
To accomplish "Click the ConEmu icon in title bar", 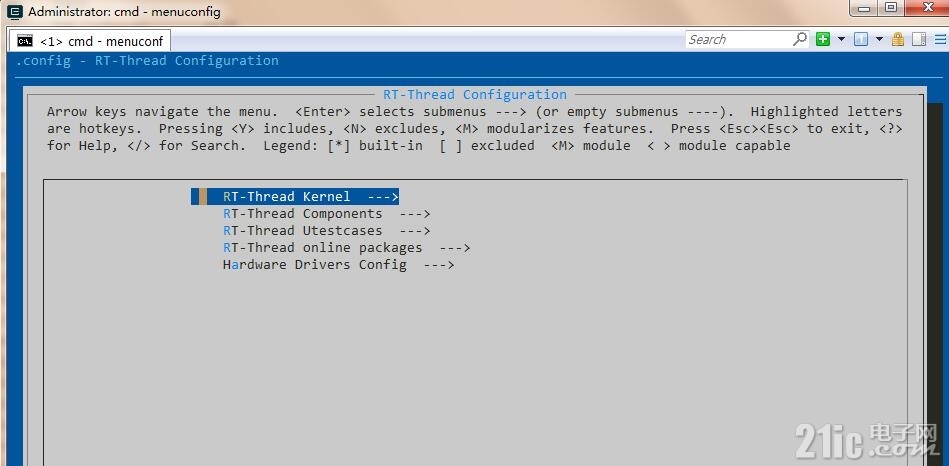I will (15, 11).
